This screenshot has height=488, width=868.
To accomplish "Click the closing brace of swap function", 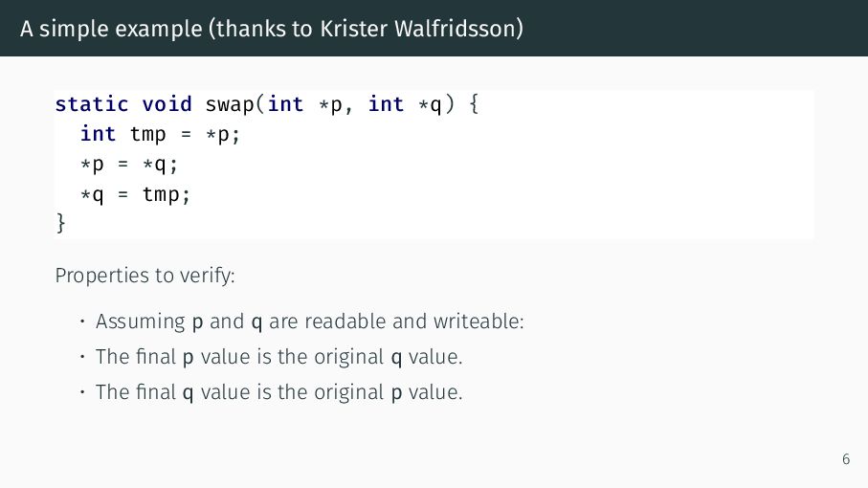I will 60,224.
